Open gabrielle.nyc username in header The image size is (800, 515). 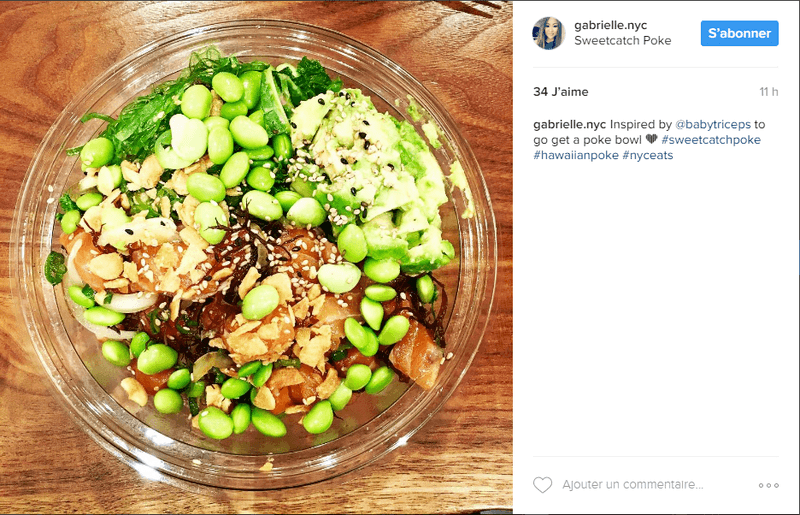pyautogui.click(x=610, y=25)
